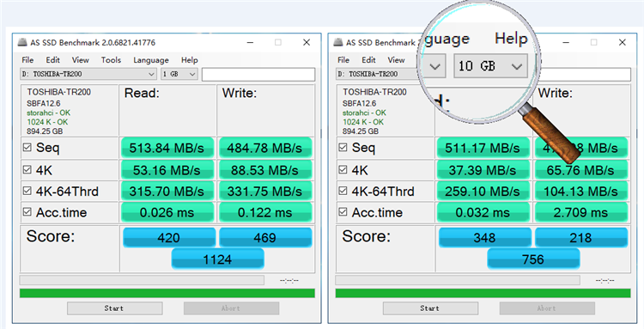Click Start button in left window
Viewport: 644px width, 329px height.
click(x=114, y=308)
